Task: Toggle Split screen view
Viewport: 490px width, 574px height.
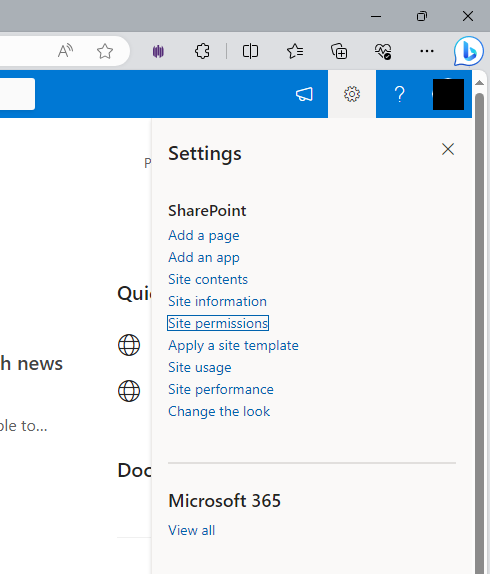Action: click(250, 51)
